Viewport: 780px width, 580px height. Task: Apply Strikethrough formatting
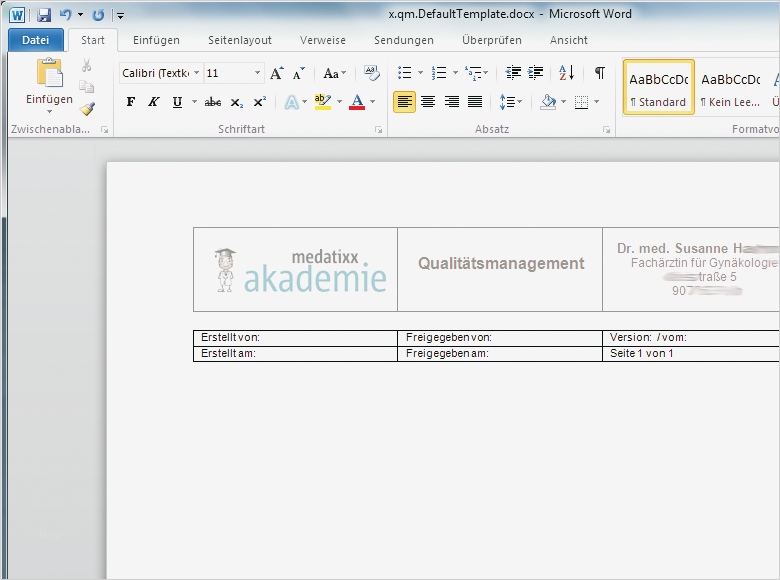[212, 102]
